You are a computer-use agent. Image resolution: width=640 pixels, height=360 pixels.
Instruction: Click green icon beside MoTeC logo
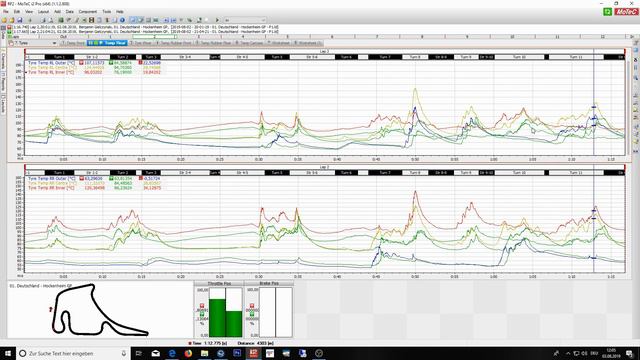point(608,12)
